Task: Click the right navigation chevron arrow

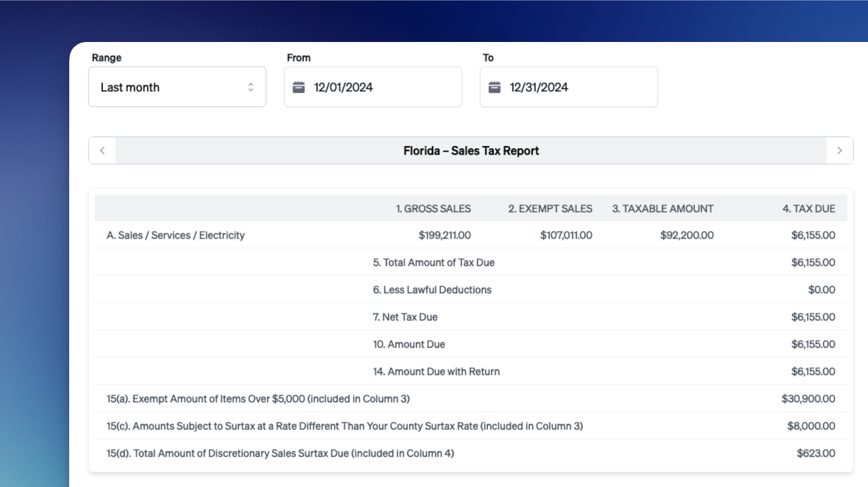Action: point(839,150)
